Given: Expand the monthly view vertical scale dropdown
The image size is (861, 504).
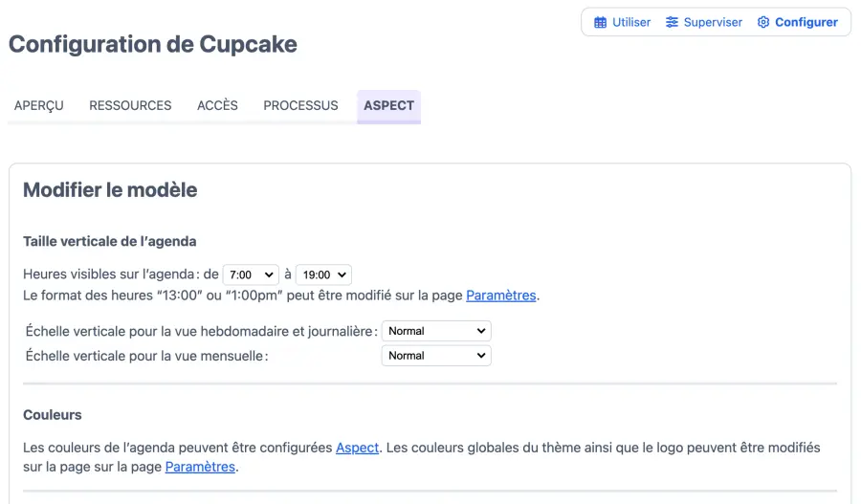Looking at the screenshot, I should click(x=436, y=356).
